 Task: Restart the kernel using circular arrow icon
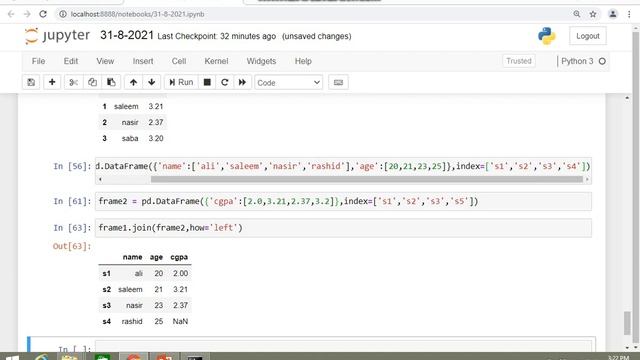click(224, 82)
